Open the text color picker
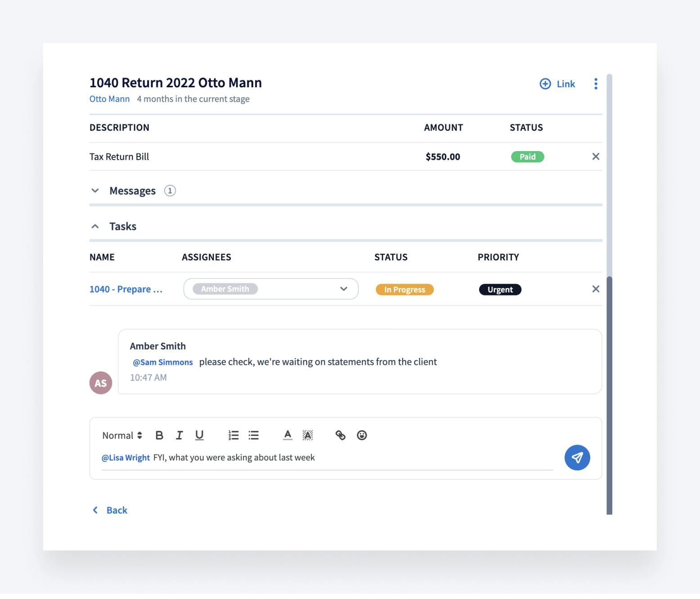The height and width of the screenshot is (599, 700). pyautogui.click(x=288, y=435)
